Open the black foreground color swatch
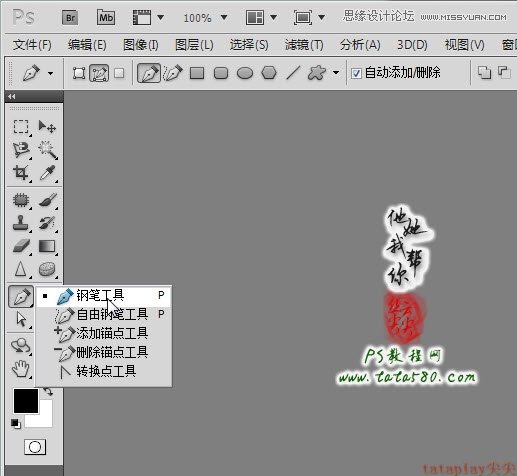The height and width of the screenshot is (476, 517). (25, 401)
